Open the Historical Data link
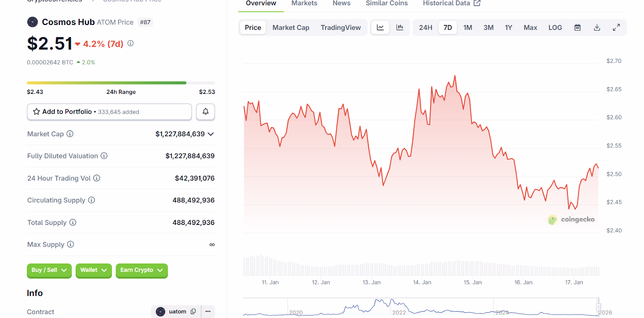The width and height of the screenshot is (644, 318). [x=451, y=3]
